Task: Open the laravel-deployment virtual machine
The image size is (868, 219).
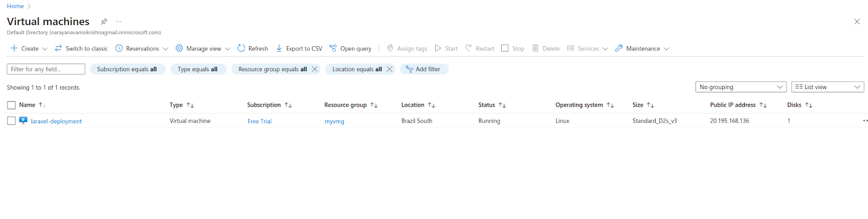Action: pos(56,121)
